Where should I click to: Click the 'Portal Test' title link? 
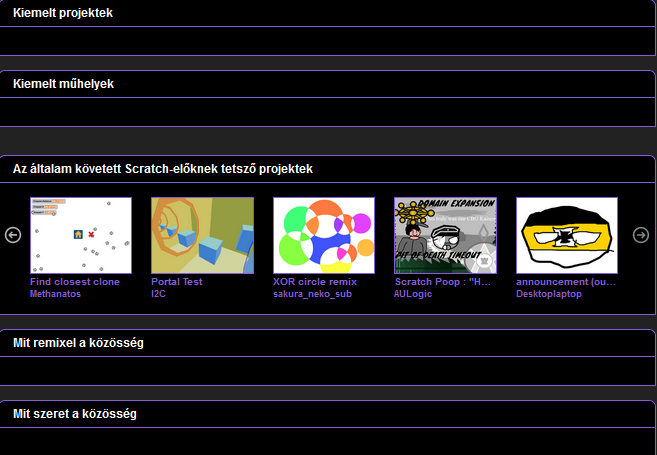[x=177, y=282]
